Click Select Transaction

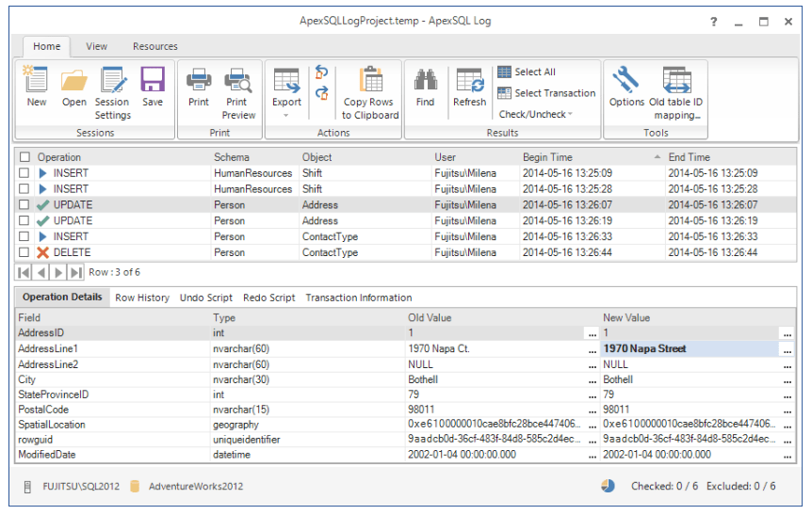(x=546, y=93)
